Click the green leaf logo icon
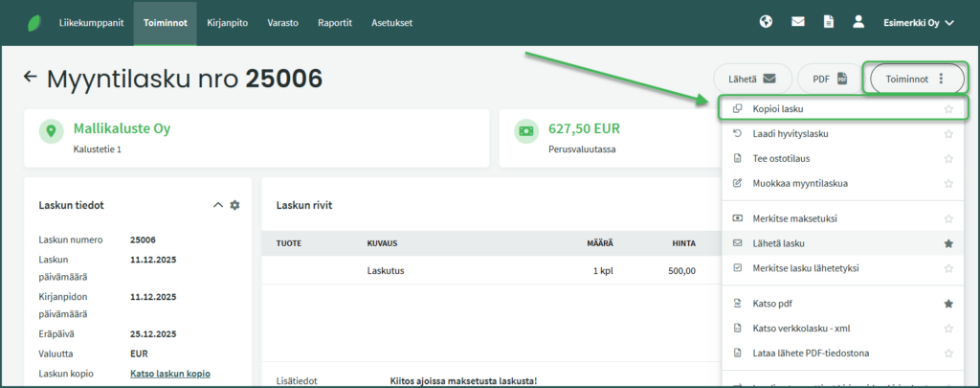Screen dimensions: 980x388 click(x=34, y=22)
